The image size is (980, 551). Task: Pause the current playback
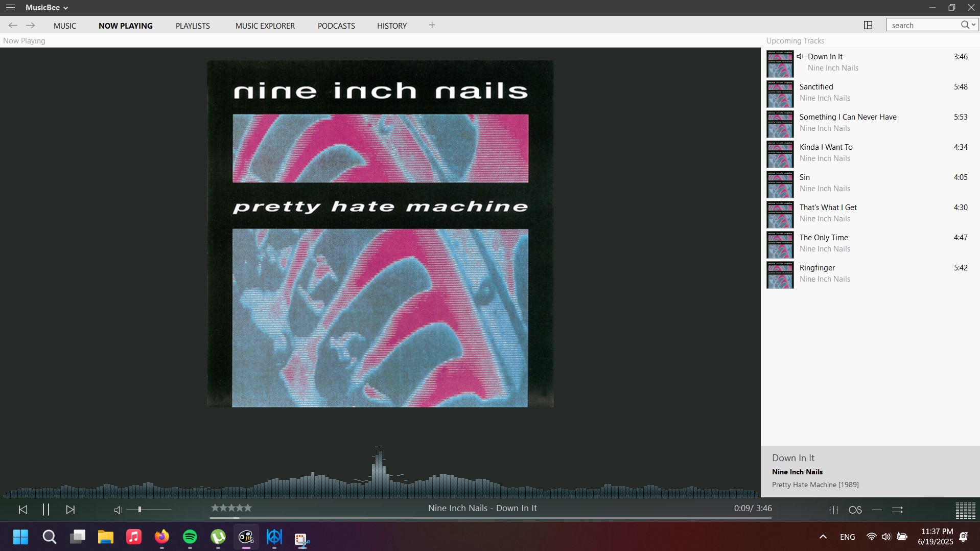46,510
